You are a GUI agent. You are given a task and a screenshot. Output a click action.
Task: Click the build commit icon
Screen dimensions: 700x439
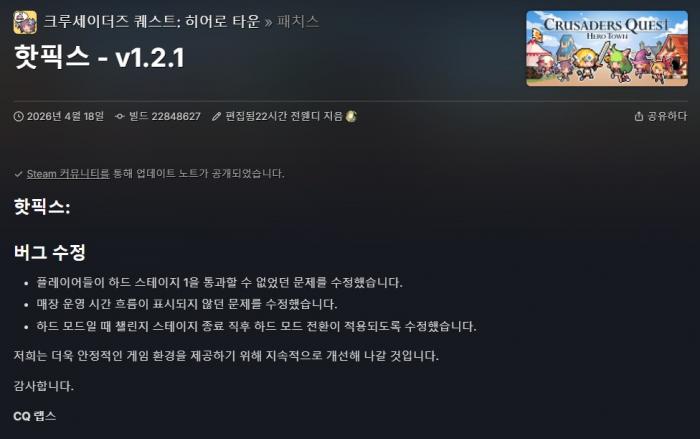pos(119,117)
